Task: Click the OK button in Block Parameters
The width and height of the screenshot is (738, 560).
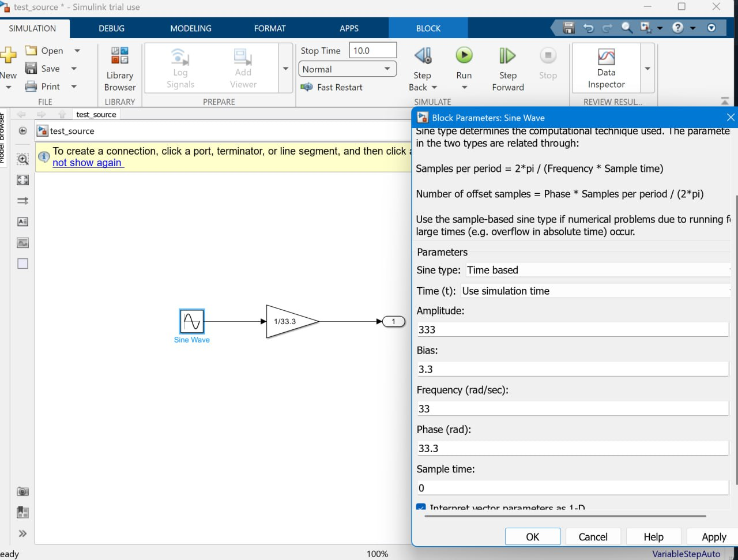Action: [532, 536]
